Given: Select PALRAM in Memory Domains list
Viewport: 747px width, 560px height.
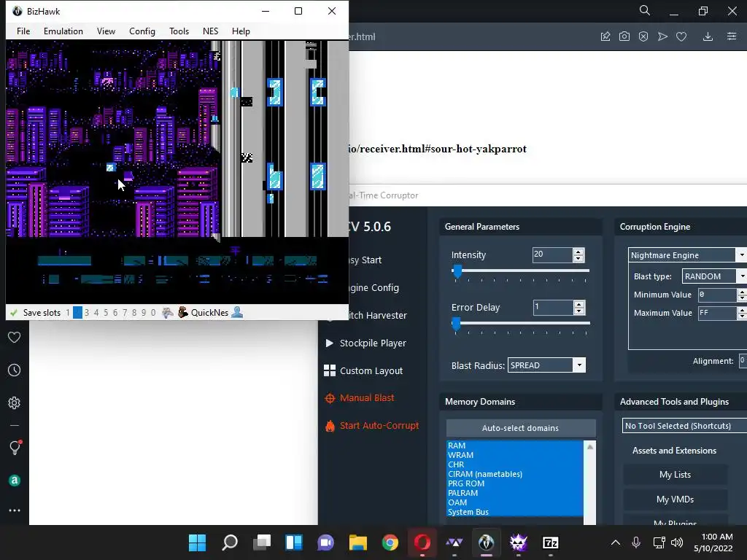Looking at the screenshot, I should coord(514,493).
